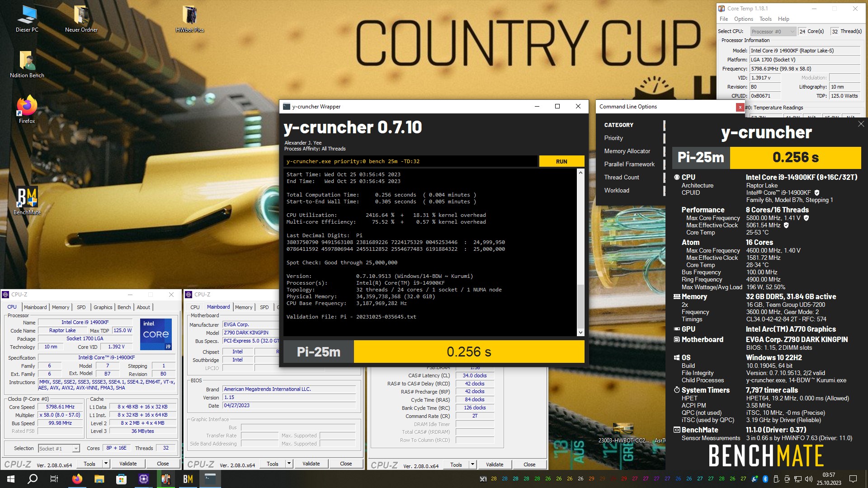Click 'EVGA Corp. Z790 DARK KINGPIN' in BenchMate

797,339
